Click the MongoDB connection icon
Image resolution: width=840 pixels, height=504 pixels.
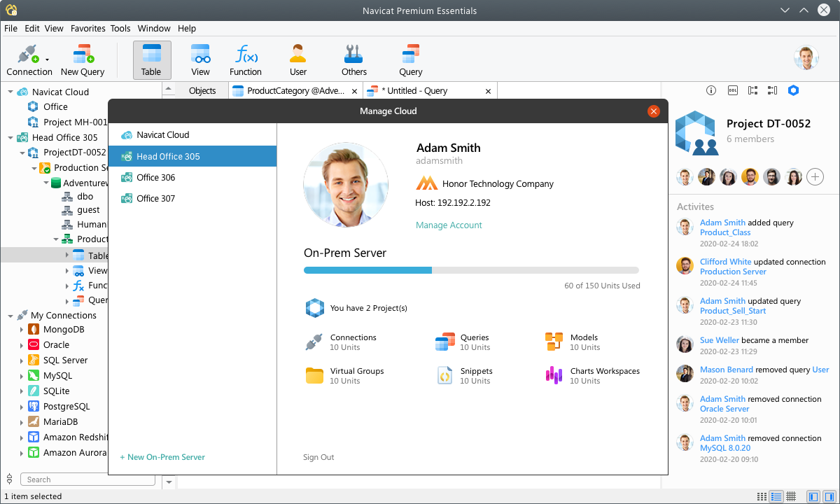pyautogui.click(x=33, y=330)
